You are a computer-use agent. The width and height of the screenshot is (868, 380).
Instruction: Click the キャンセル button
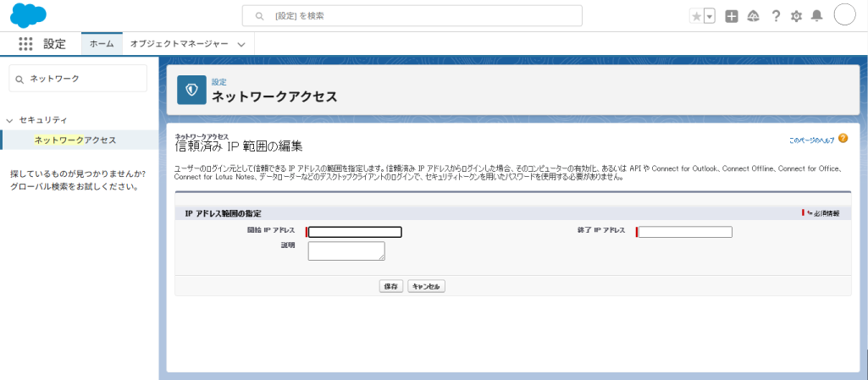click(x=426, y=286)
